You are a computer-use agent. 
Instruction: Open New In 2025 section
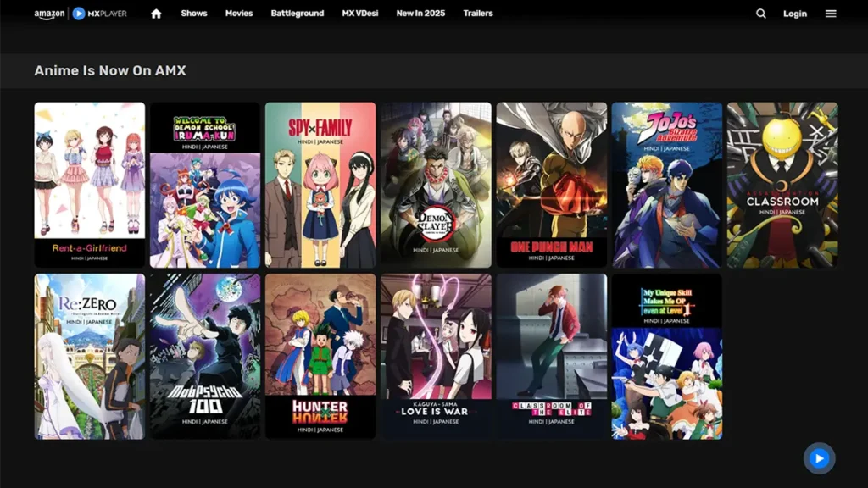click(x=420, y=14)
